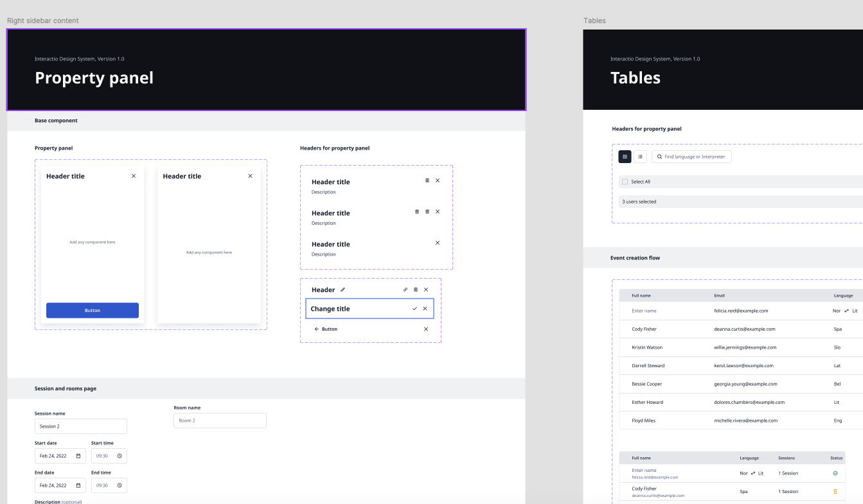Click the trash icon in the Header row with the pencil

pos(416,290)
